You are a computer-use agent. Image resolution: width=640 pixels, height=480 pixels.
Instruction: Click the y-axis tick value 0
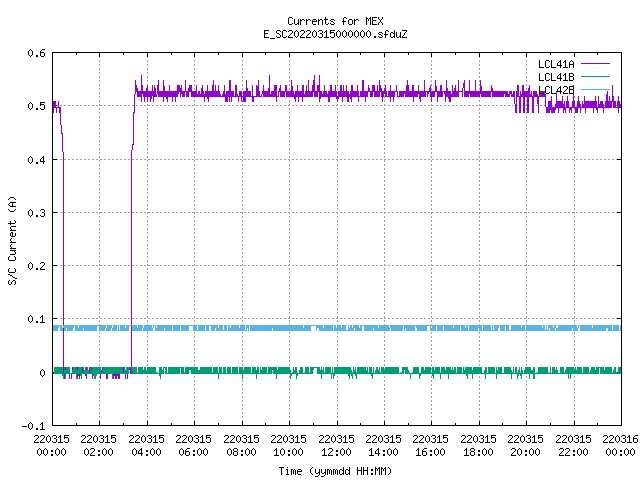pyautogui.click(x=42, y=373)
